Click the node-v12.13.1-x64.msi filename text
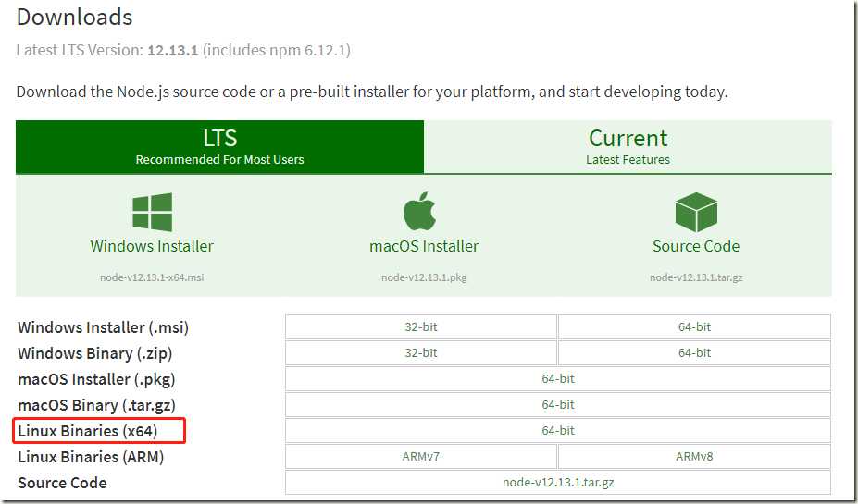Image resolution: width=858 pixels, height=504 pixels. [x=152, y=277]
